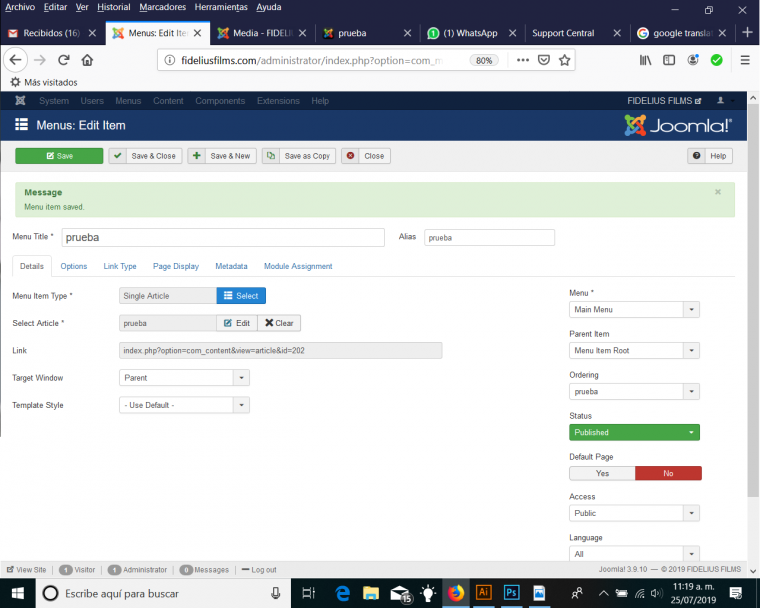Image resolution: width=760 pixels, height=608 pixels.
Task: Open the Status Published dropdown
Action: 634,432
